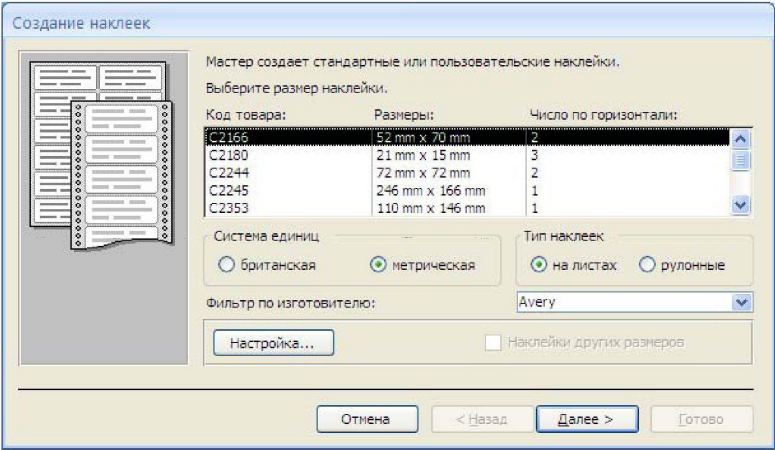Open the manufacturer filter dropdown arrow
The height and width of the screenshot is (450, 775).
coord(741,302)
